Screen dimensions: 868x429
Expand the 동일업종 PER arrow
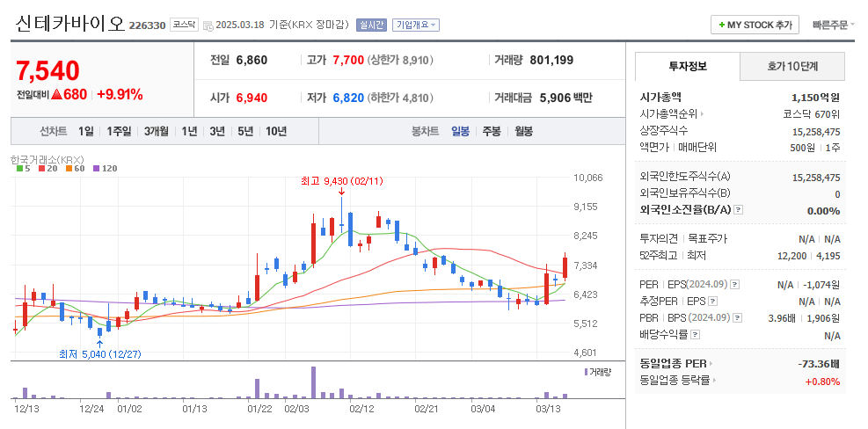pos(711,364)
